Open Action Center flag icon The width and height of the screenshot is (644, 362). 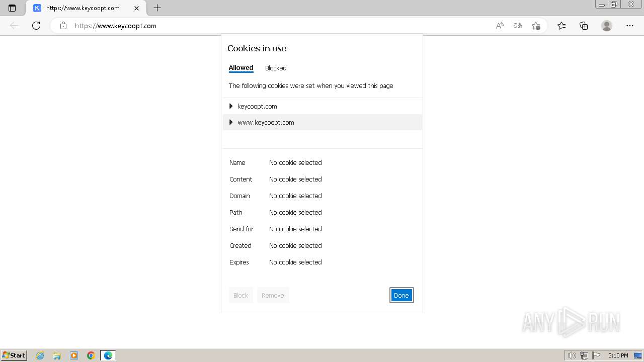tap(596, 355)
